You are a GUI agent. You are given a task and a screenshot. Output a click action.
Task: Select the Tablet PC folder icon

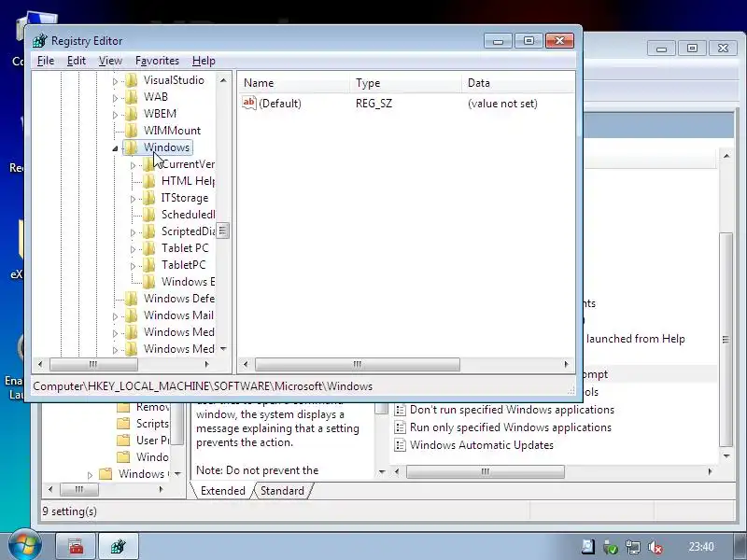click(x=149, y=248)
